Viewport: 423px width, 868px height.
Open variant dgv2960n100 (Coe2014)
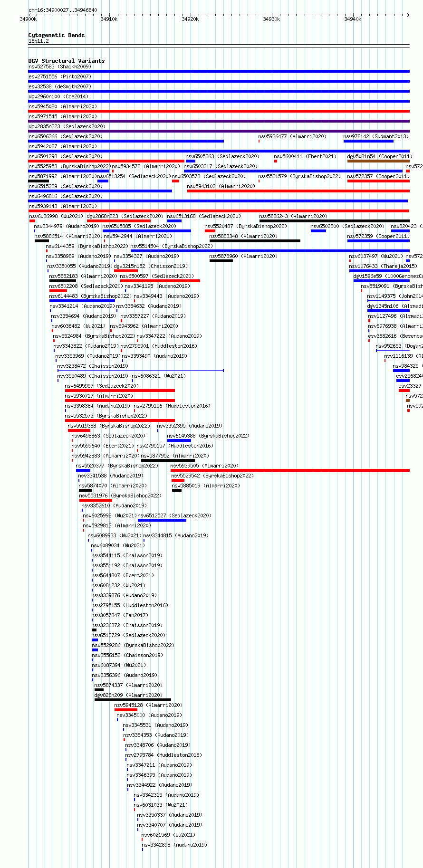[58, 96]
